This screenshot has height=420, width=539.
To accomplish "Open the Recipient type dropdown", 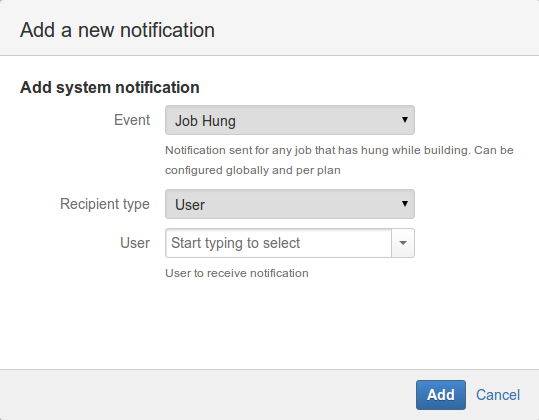I will 290,204.
